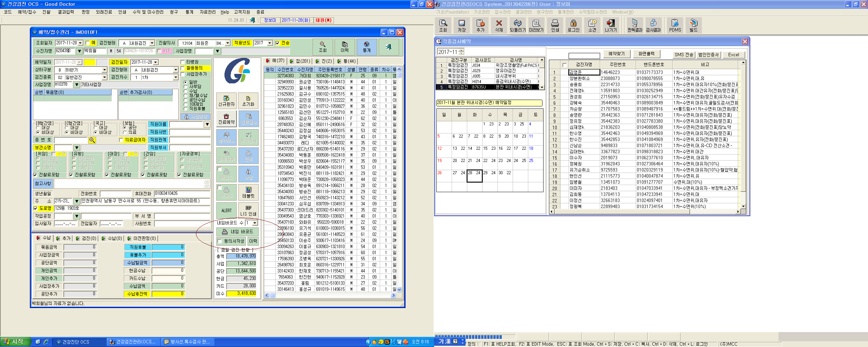Click the Excel button
Image resolution: width=868 pixels, height=347 pixels.
click(x=733, y=55)
